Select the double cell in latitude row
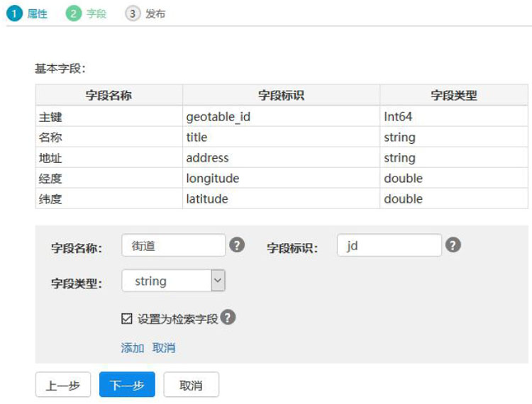 point(454,198)
